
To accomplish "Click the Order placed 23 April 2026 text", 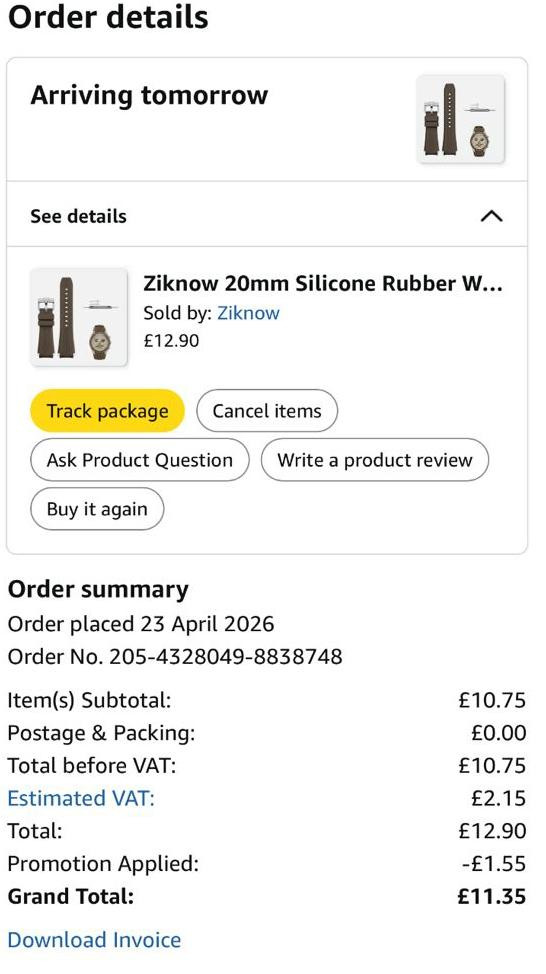I will (x=140, y=623).
